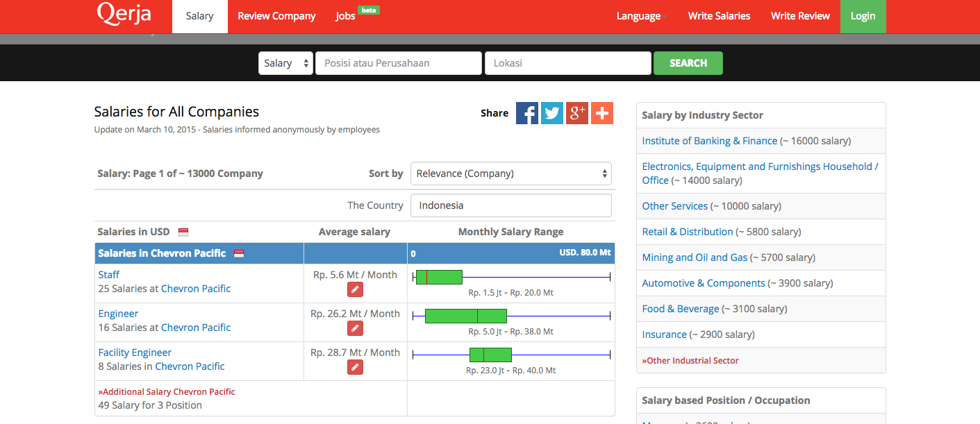Click flag icon beside Salaries in Chevron Pacific
The image size is (980, 424).
coord(239,253)
